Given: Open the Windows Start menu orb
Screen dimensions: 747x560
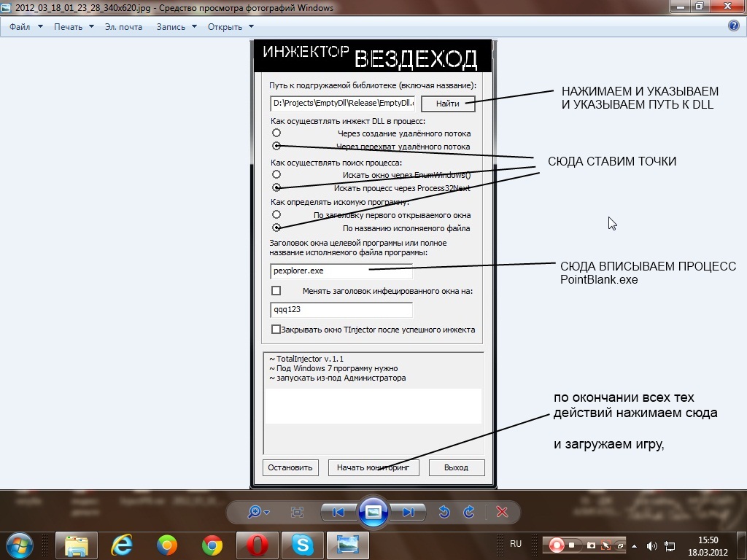Looking at the screenshot, I should pyautogui.click(x=20, y=545).
